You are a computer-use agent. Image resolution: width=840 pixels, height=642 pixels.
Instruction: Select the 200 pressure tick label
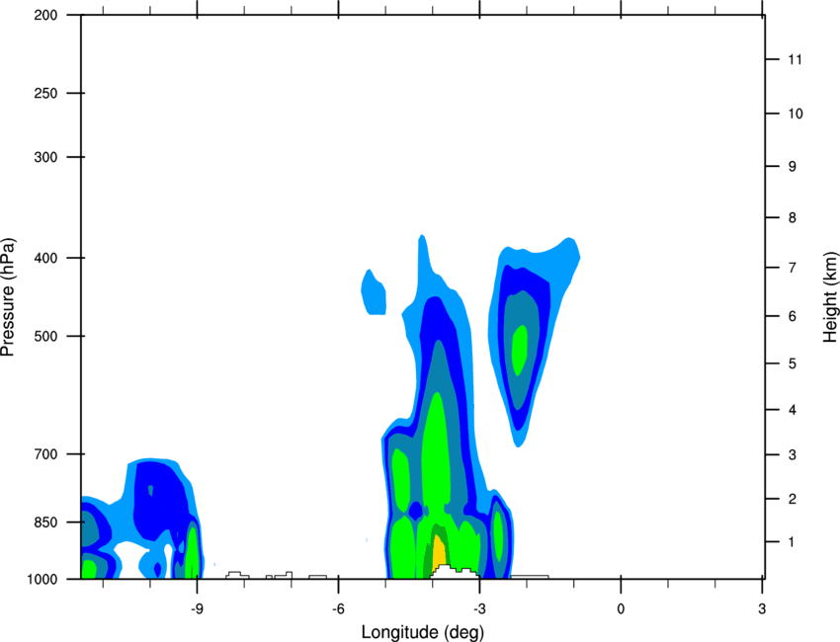pos(45,16)
